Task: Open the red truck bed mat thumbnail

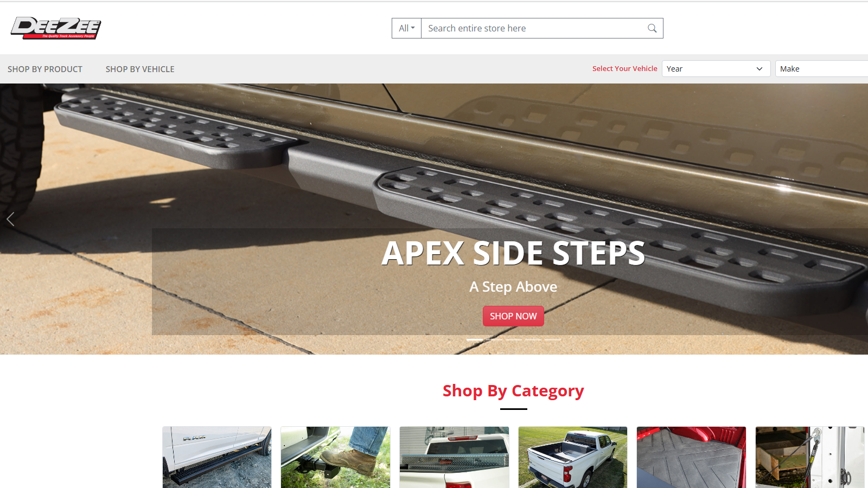Action: click(691, 457)
